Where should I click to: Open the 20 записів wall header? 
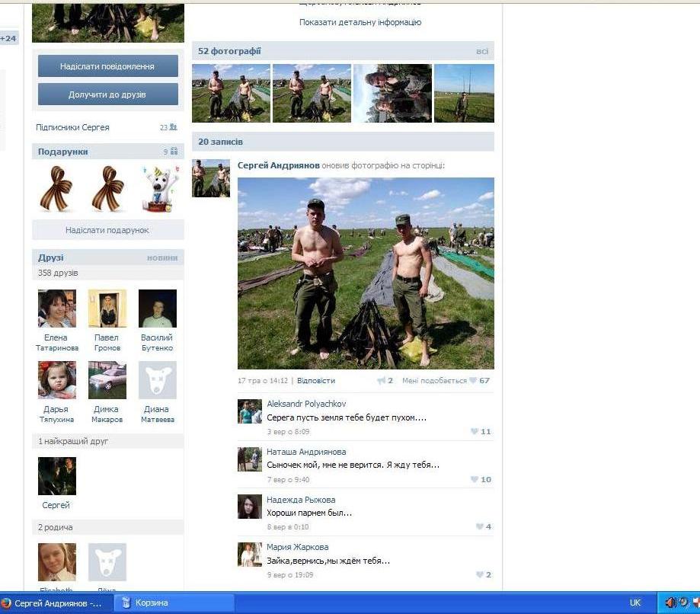(343, 142)
